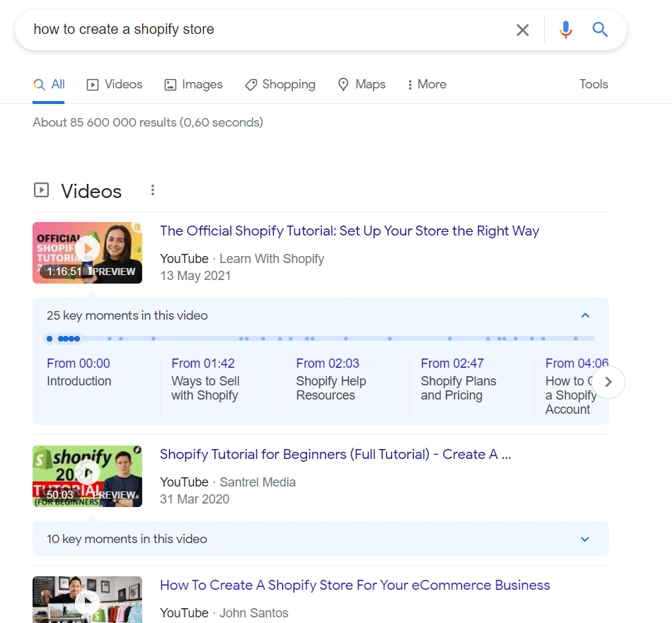This screenshot has width=672, height=623.
Task: Play the John Santos video thumbnail
Action: (x=88, y=600)
